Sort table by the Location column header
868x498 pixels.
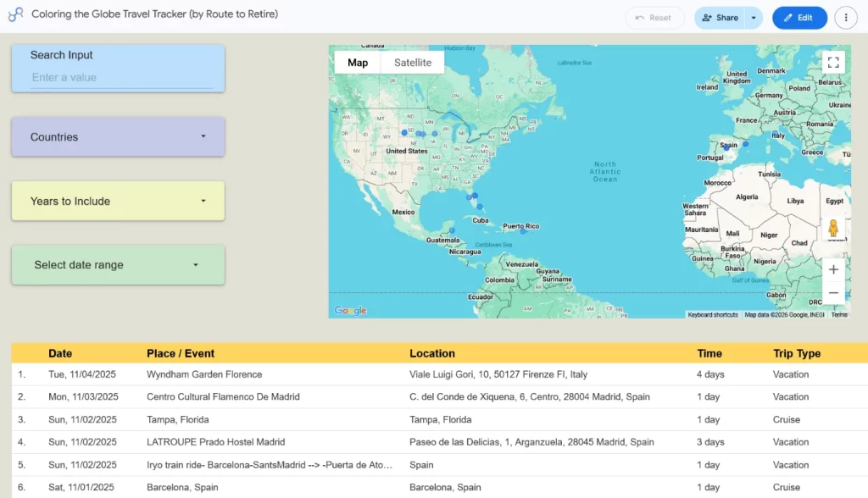click(x=431, y=353)
